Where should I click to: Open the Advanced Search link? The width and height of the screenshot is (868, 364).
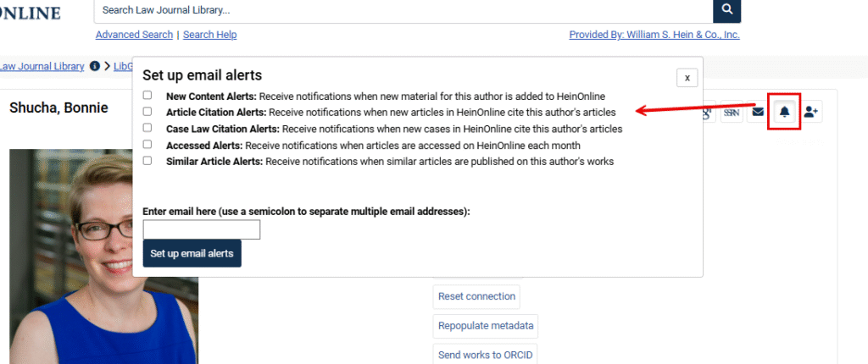[x=134, y=35]
